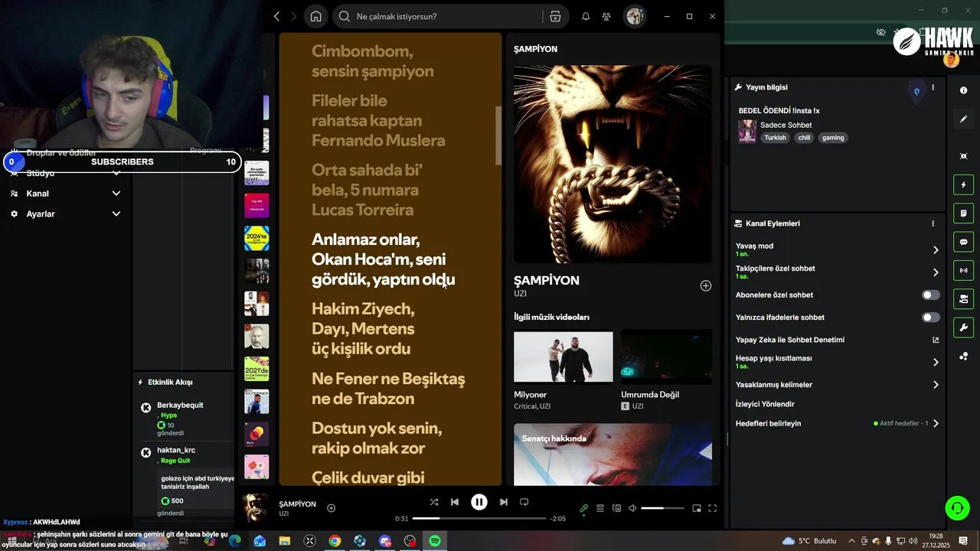Click the chat bubble icon in right sidebar

(x=963, y=242)
